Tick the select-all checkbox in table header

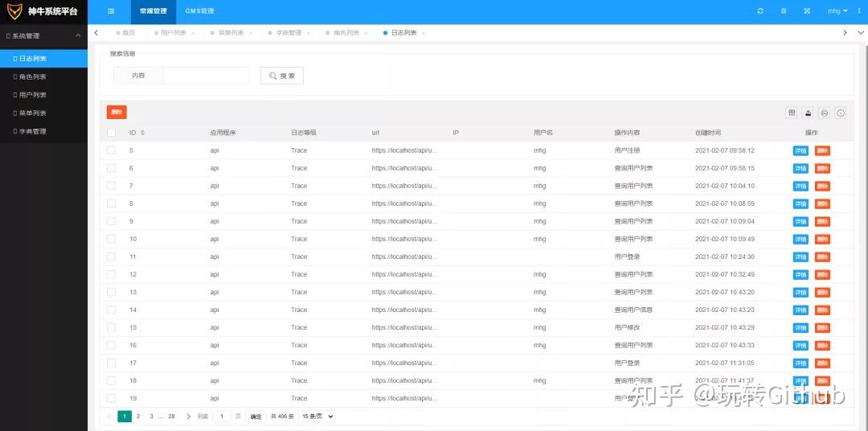[111, 133]
